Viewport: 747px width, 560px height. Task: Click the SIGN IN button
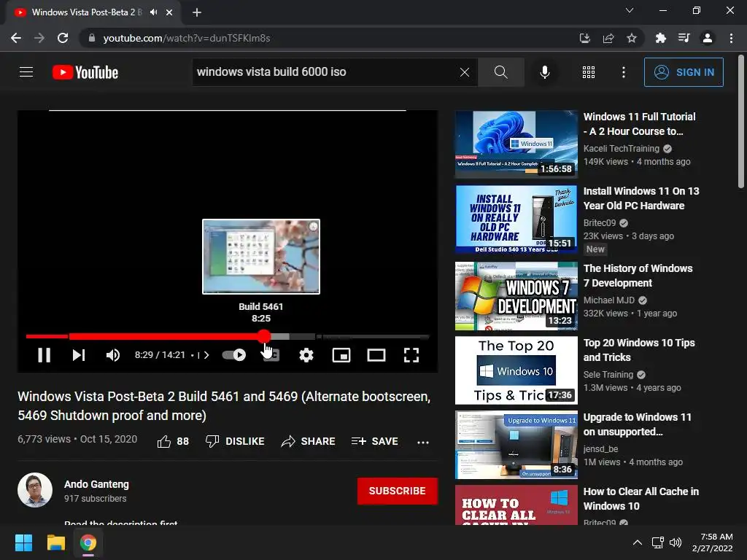pos(684,72)
